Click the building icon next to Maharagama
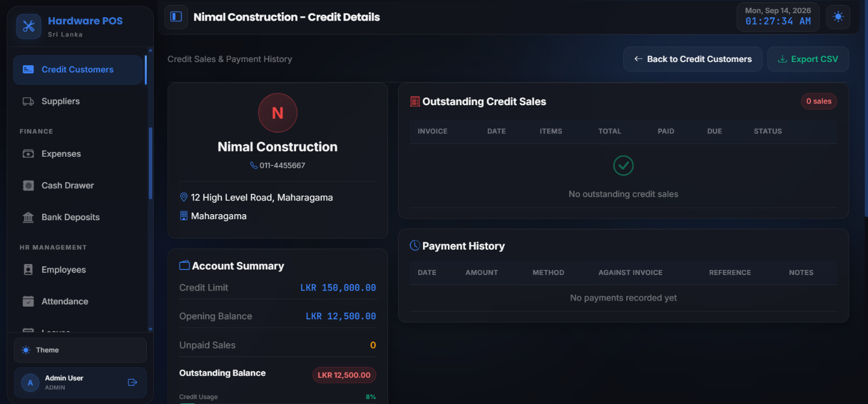Image resolution: width=868 pixels, height=404 pixels. click(184, 216)
